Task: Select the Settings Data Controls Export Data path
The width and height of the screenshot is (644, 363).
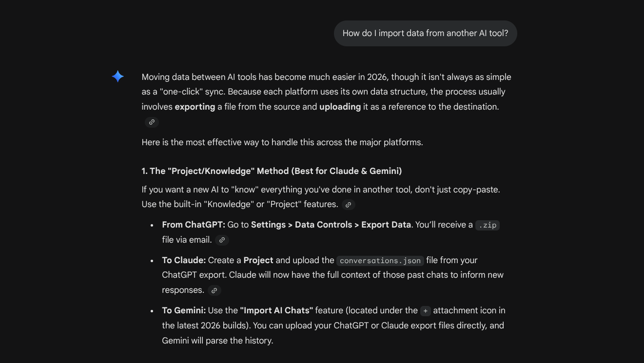Action: [331, 225]
